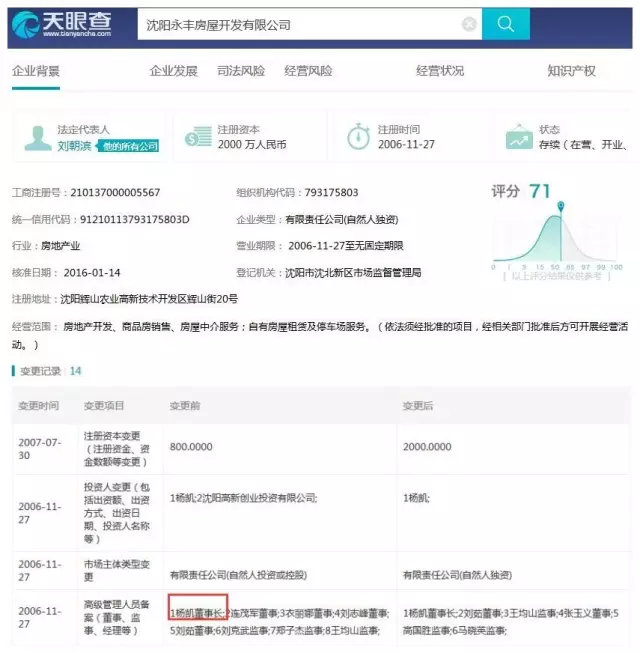Screen dimensions: 640x653
Task: Clear the search box with the X icon
Action: click(x=469, y=24)
